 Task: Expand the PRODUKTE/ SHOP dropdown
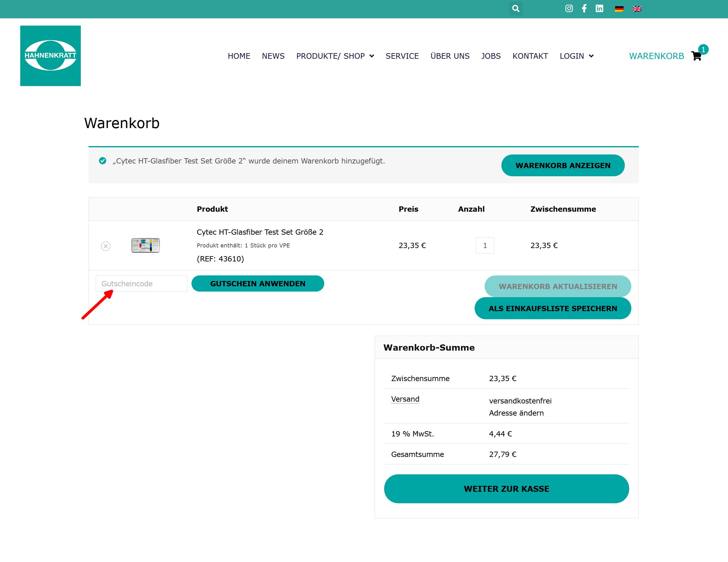point(335,56)
